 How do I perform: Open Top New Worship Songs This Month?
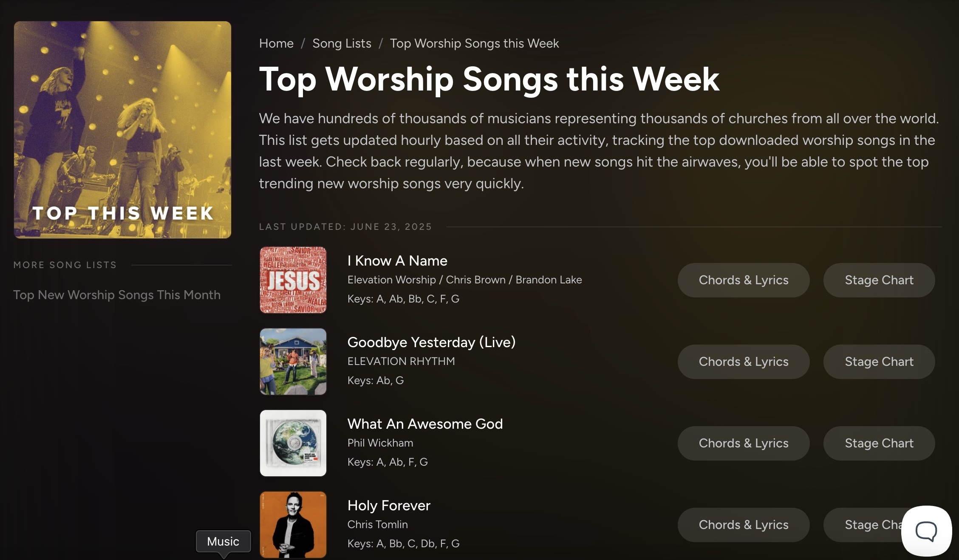[x=117, y=295]
